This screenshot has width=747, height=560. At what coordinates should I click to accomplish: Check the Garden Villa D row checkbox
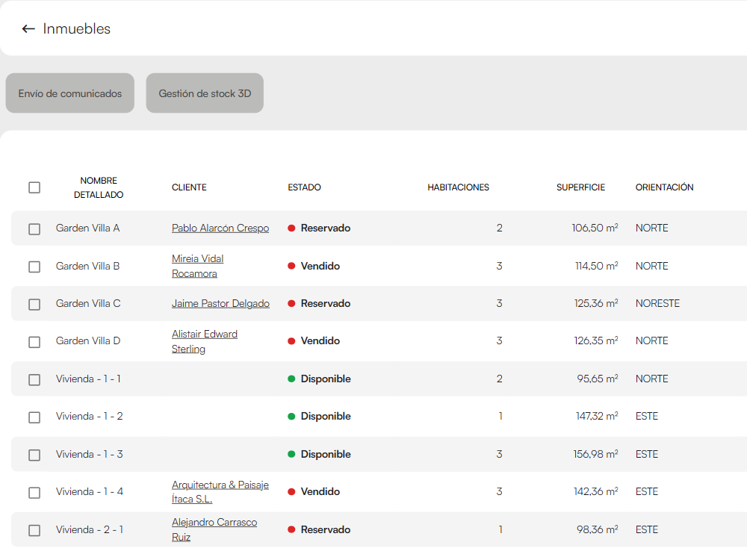click(x=34, y=342)
